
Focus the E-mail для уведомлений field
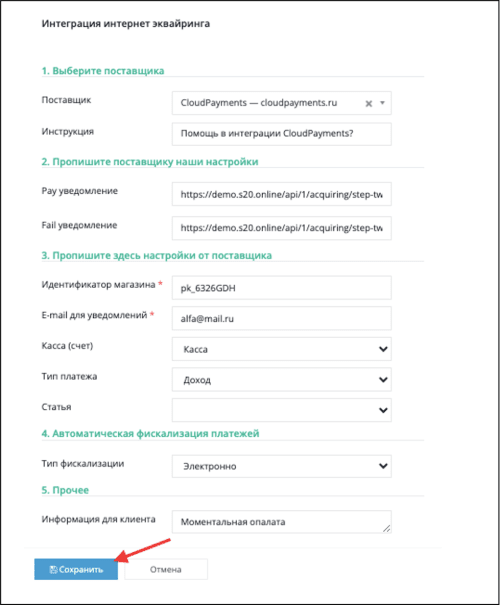coord(282,318)
